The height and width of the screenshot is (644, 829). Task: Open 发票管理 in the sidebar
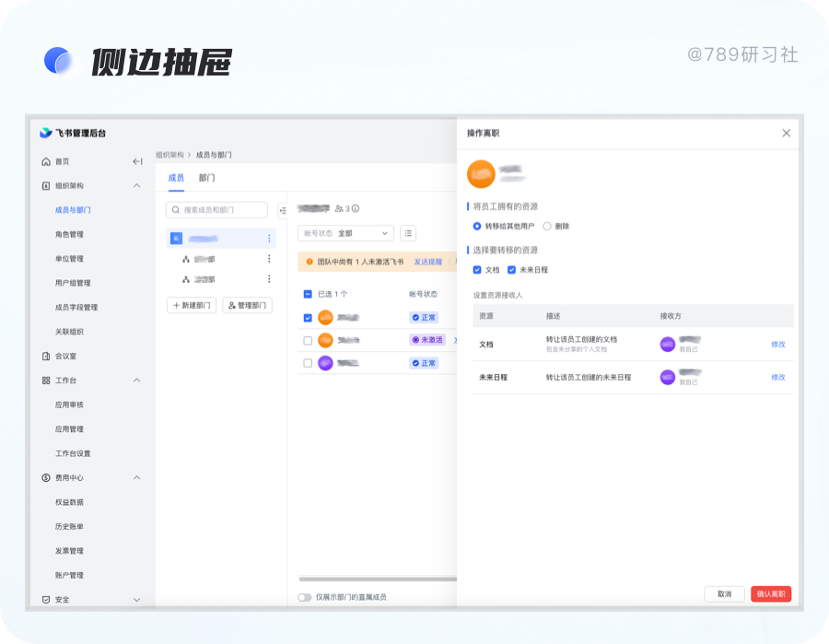pos(69,550)
